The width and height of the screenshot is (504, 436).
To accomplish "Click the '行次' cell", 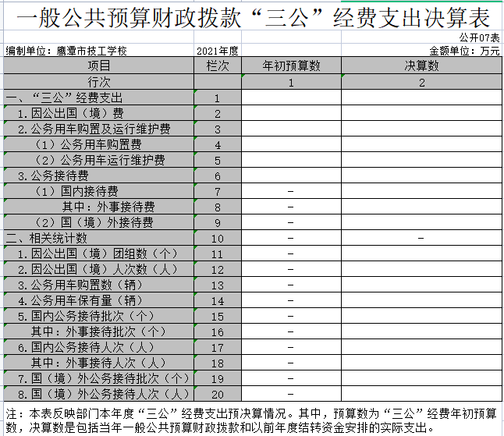I will [98, 82].
